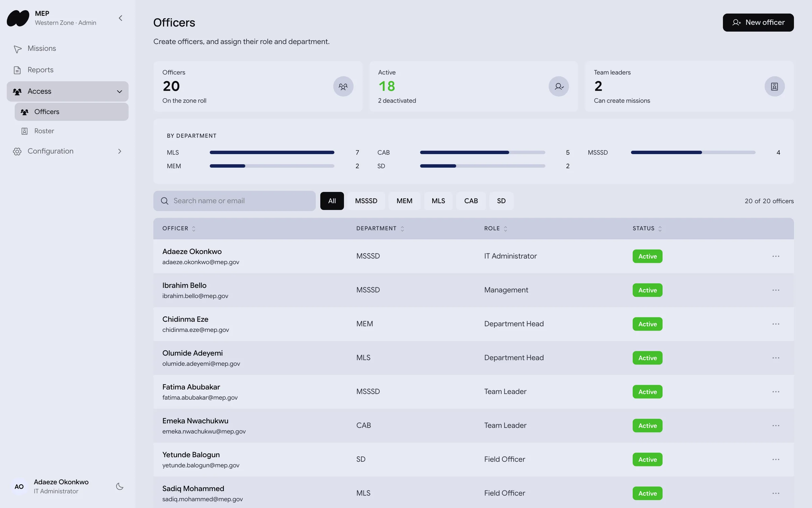
Task: Toggle dark mode moon icon
Action: point(120,486)
